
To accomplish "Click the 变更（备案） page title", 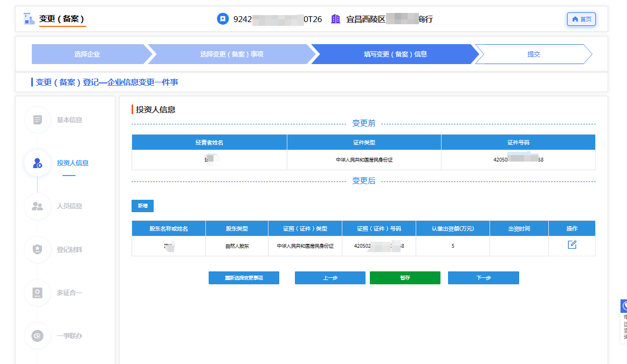I will click(x=62, y=19).
